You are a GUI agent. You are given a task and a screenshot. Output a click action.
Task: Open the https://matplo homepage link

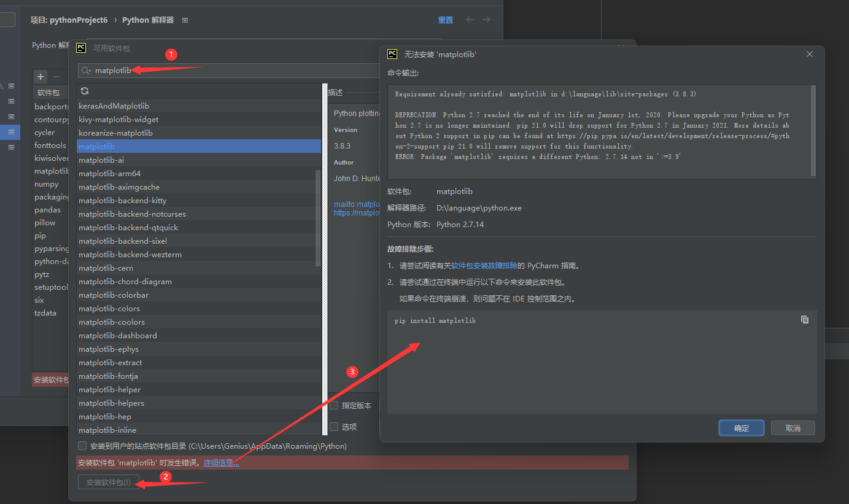tap(357, 213)
